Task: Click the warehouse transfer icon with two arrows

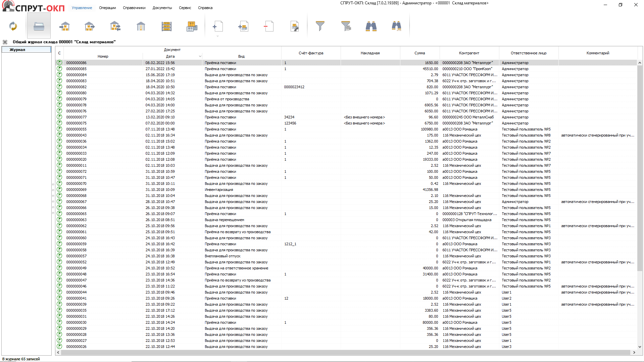Action: coord(115,26)
